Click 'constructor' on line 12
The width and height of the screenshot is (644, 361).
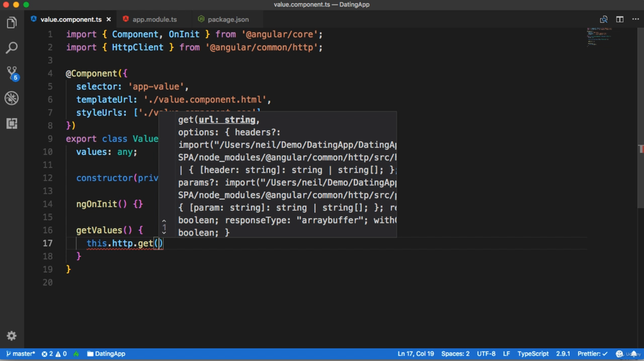pyautogui.click(x=104, y=178)
